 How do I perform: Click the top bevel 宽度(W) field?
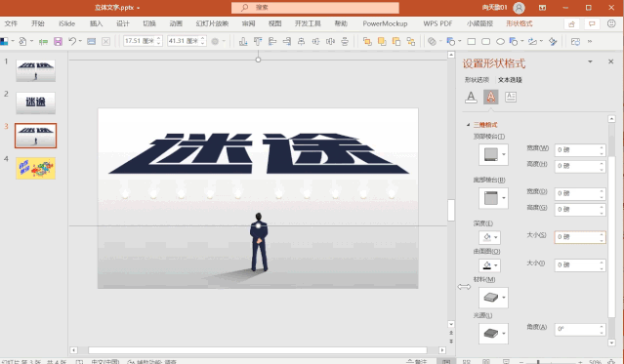580,150
